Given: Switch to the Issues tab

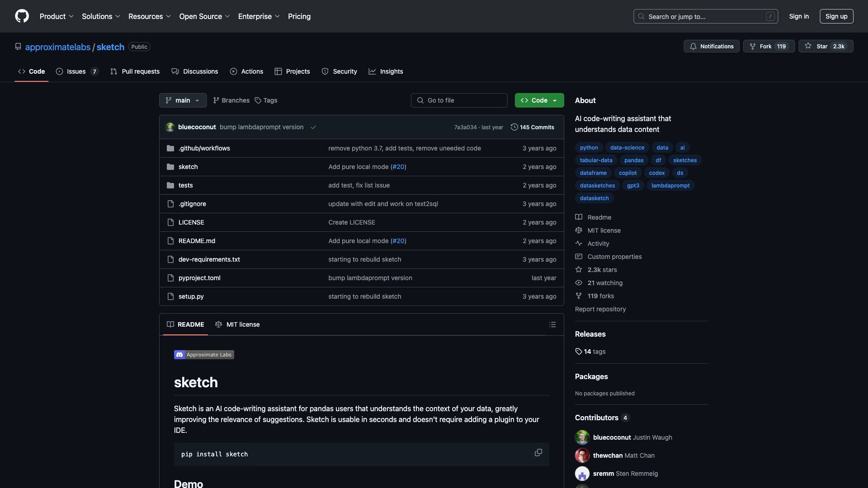Looking at the screenshot, I should 77,71.
